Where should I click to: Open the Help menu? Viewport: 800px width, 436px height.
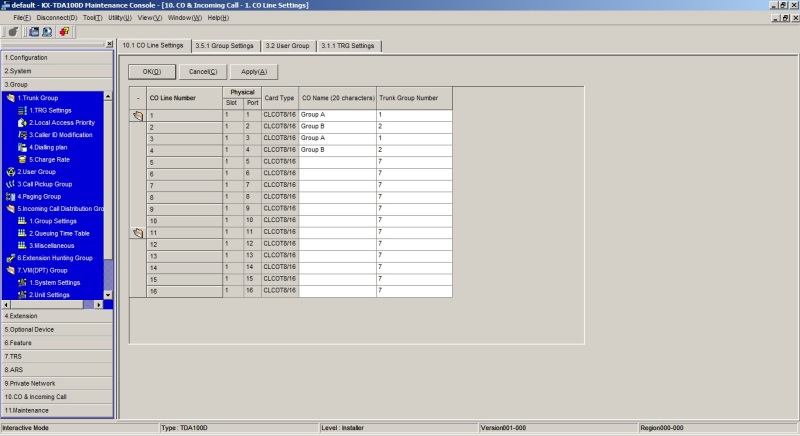click(218, 18)
